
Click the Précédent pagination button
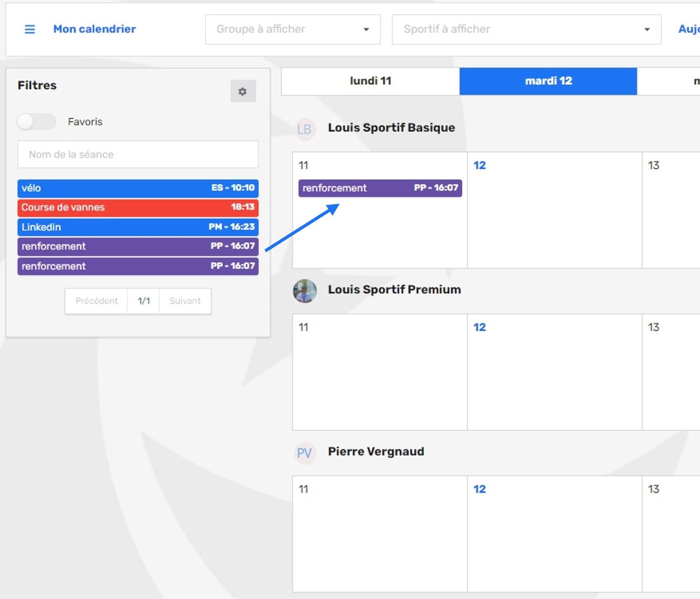[x=96, y=301]
